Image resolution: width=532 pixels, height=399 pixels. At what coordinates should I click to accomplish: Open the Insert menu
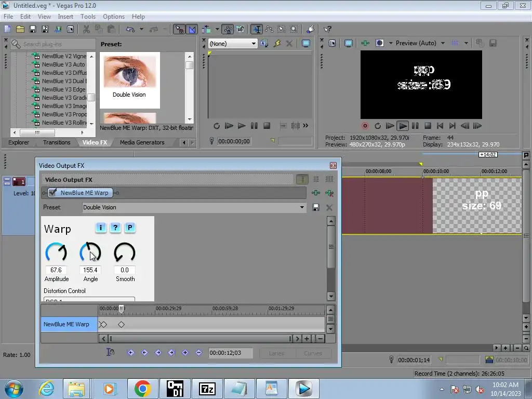tap(65, 16)
